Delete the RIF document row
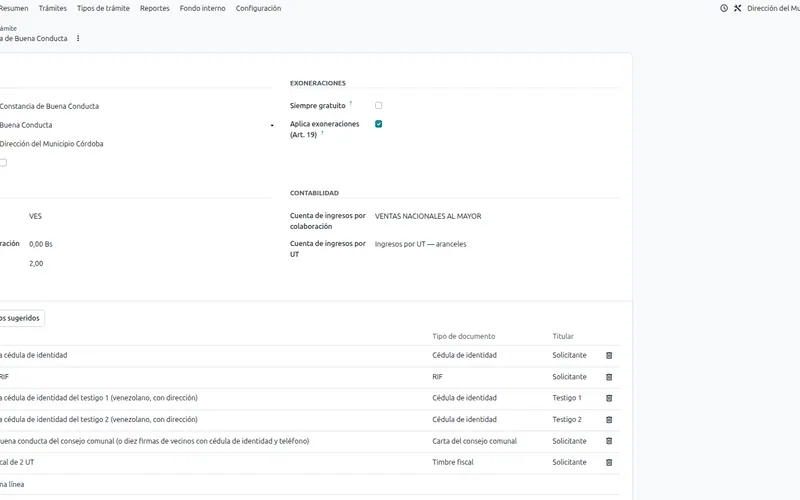 click(609, 377)
